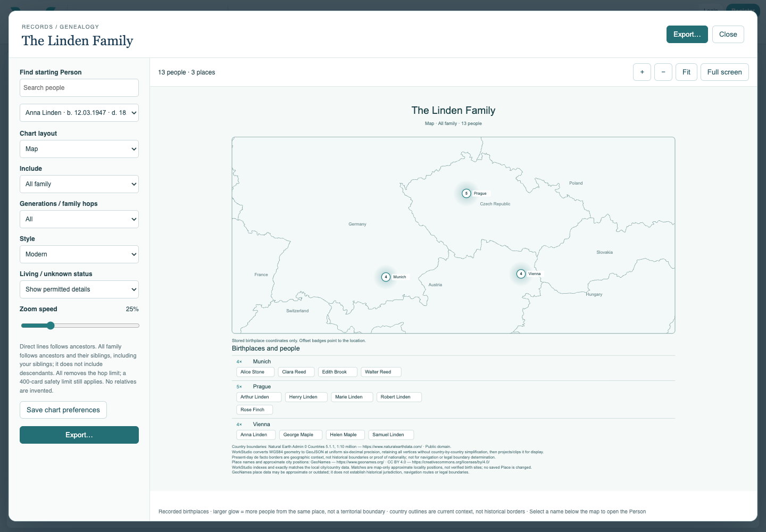The image size is (766, 532).
Task: Open Helen Maple's person chip
Action: tap(345, 435)
